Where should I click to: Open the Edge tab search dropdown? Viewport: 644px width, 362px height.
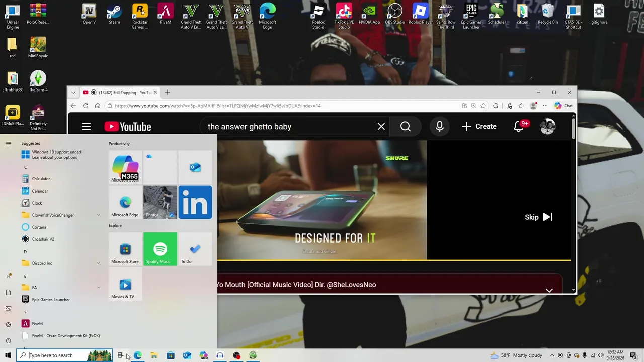pyautogui.click(x=73, y=93)
